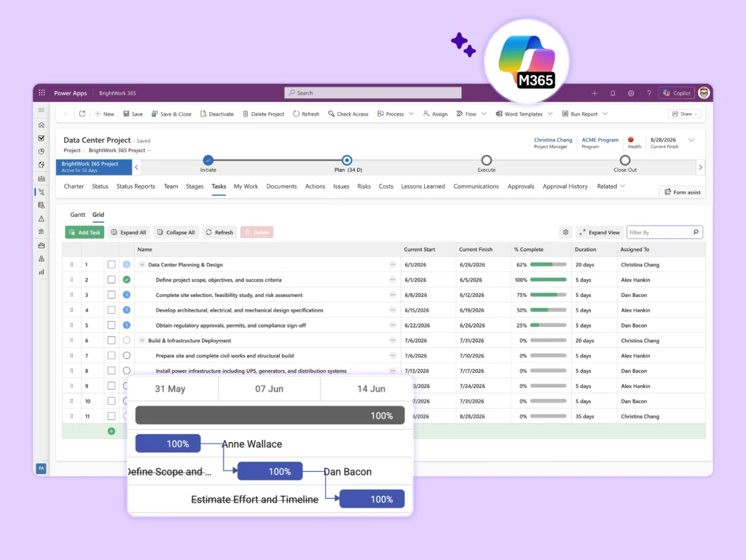
Task: Click the help question mark icon
Action: (648, 93)
